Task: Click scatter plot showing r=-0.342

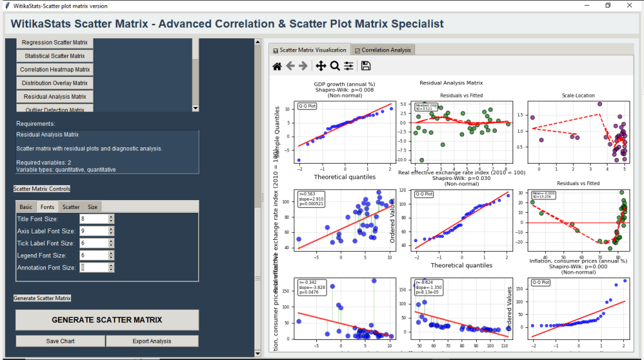Action: [345, 308]
